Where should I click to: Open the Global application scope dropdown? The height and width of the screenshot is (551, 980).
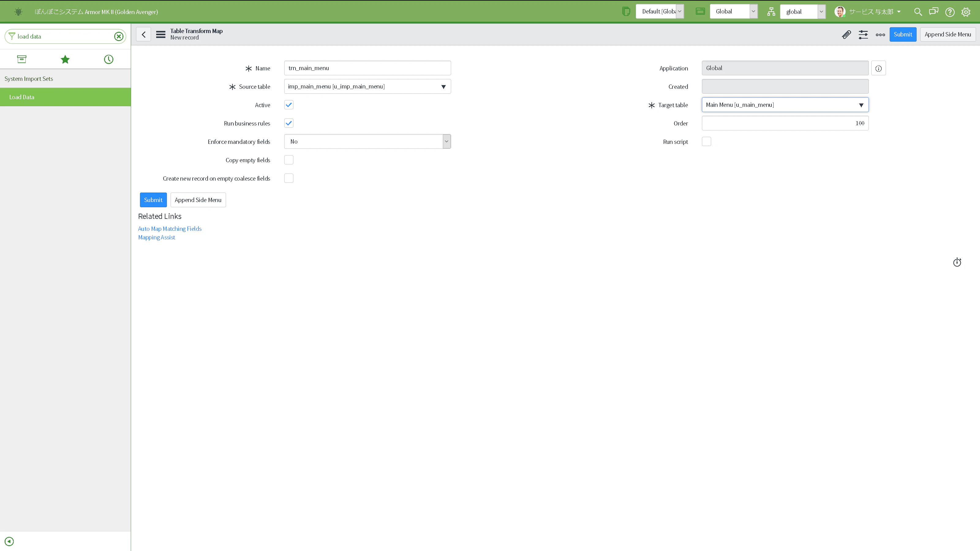(733, 11)
